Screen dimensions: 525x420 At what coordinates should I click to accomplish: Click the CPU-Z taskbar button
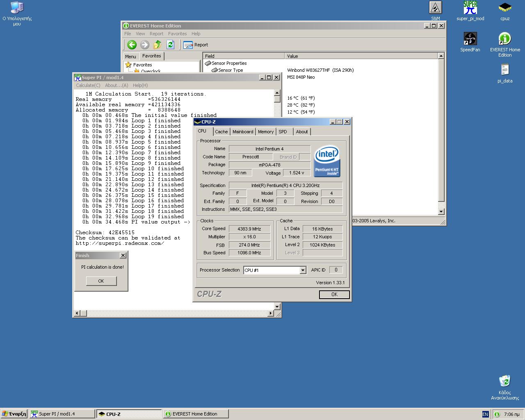pyautogui.click(x=129, y=414)
